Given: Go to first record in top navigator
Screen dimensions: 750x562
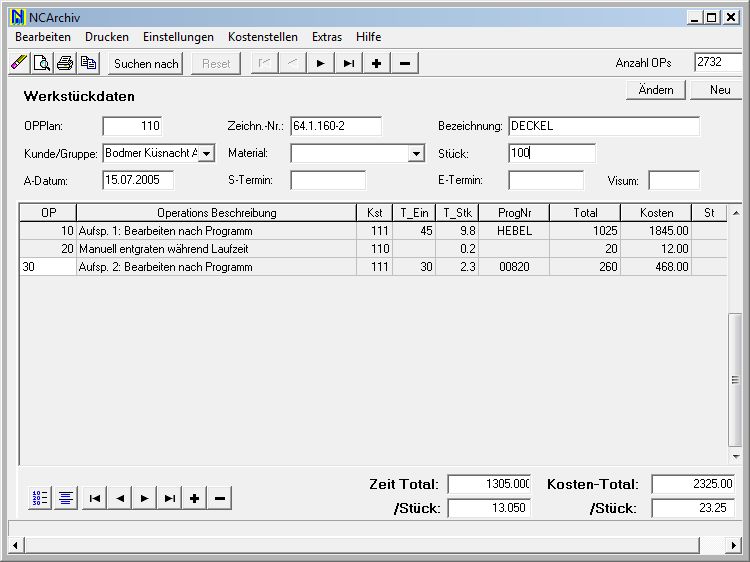Looking at the screenshot, I should (265, 63).
